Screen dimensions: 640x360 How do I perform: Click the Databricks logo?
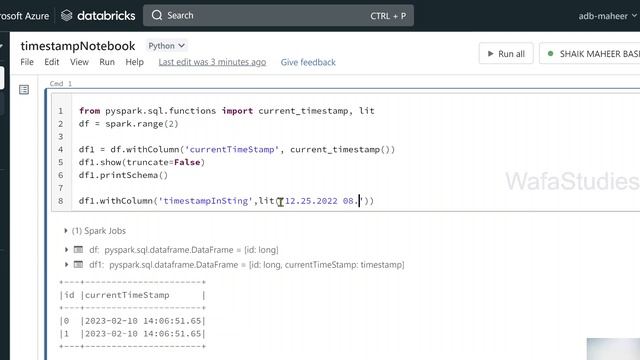(x=98, y=16)
